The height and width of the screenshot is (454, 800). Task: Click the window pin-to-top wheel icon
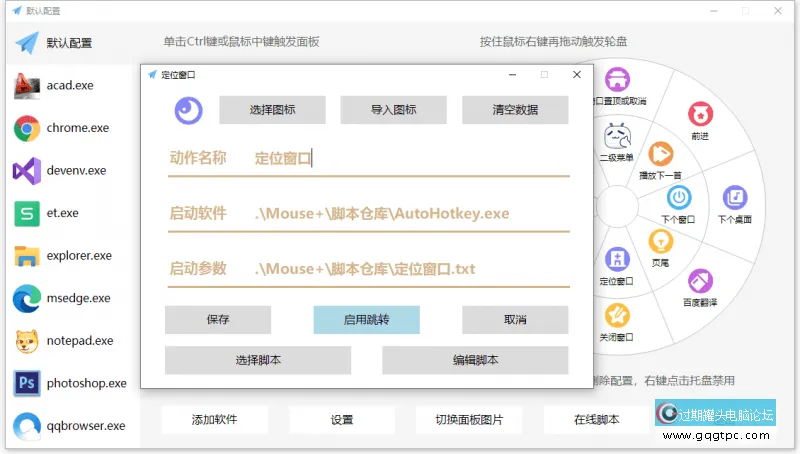pos(617,80)
